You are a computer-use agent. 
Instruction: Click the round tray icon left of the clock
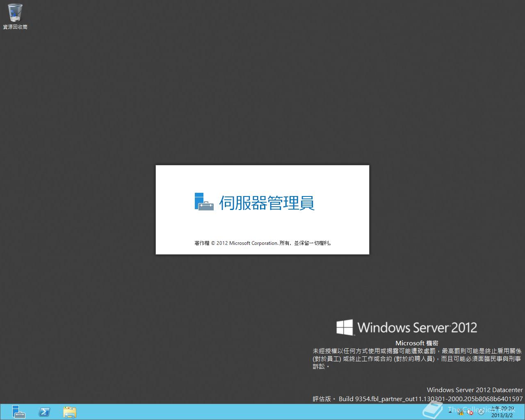[x=481, y=412]
